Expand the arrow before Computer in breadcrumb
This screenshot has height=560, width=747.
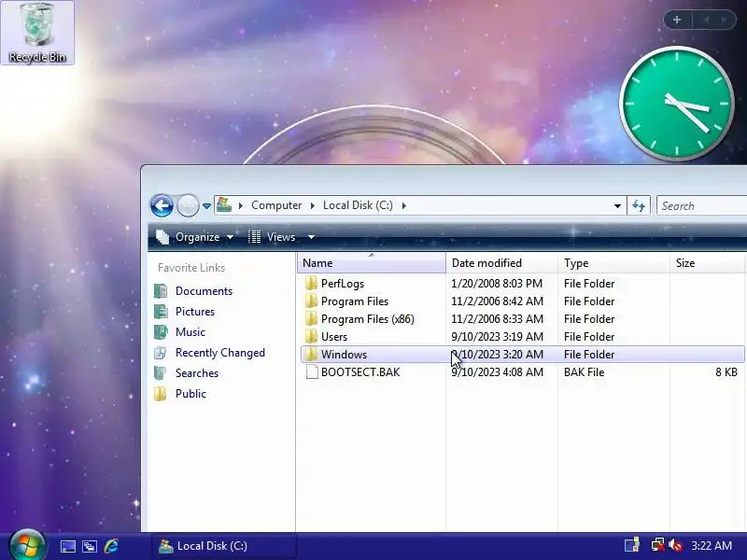coord(241,205)
